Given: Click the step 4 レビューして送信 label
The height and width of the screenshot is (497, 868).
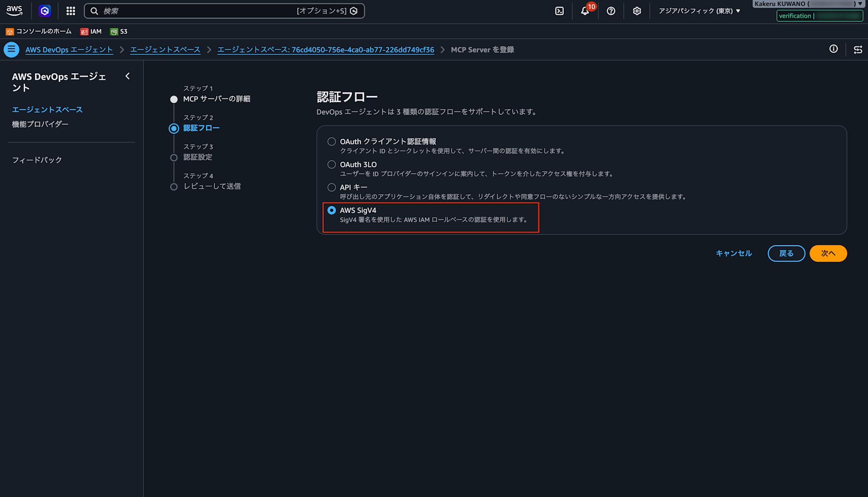Looking at the screenshot, I should click(212, 186).
